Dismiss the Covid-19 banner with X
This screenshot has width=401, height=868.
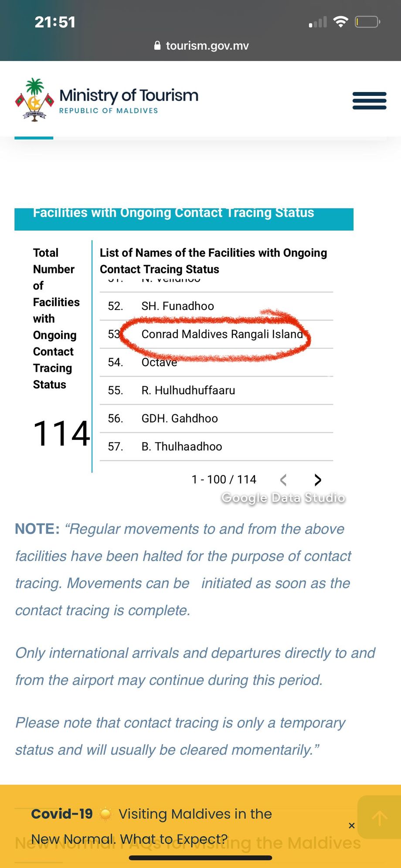pos(352,826)
